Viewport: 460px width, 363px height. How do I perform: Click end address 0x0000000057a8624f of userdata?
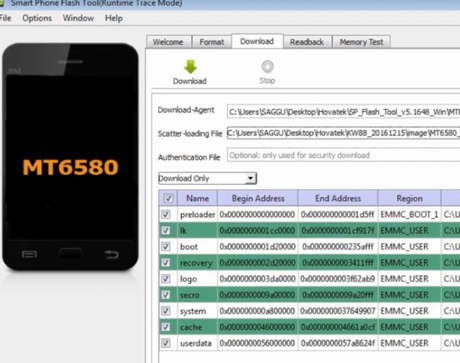point(338,343)
